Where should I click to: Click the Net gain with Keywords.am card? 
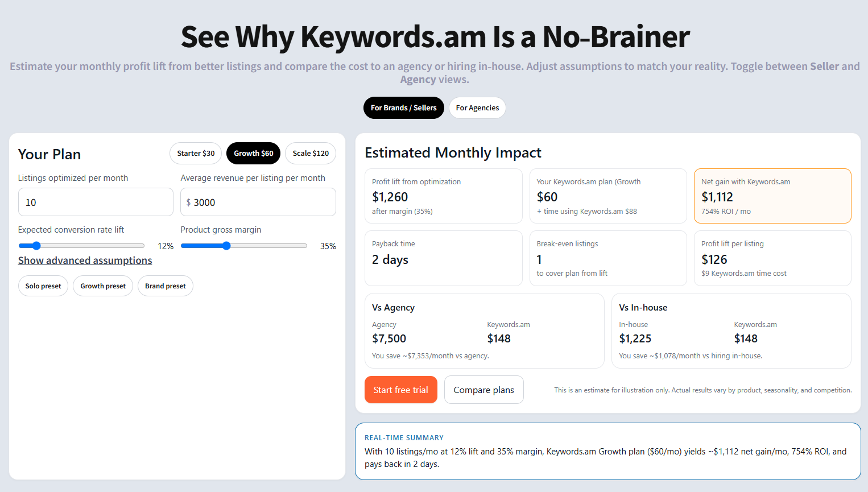772,196
